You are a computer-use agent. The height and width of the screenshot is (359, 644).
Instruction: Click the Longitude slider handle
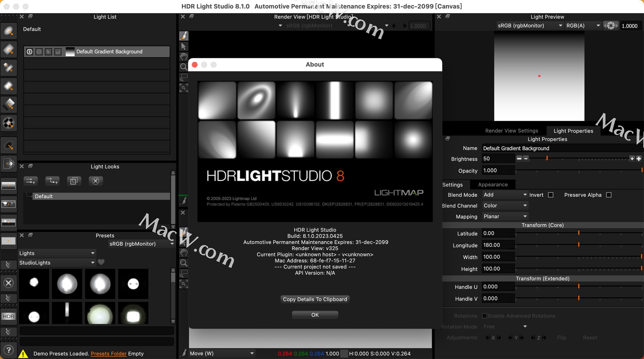579,245
